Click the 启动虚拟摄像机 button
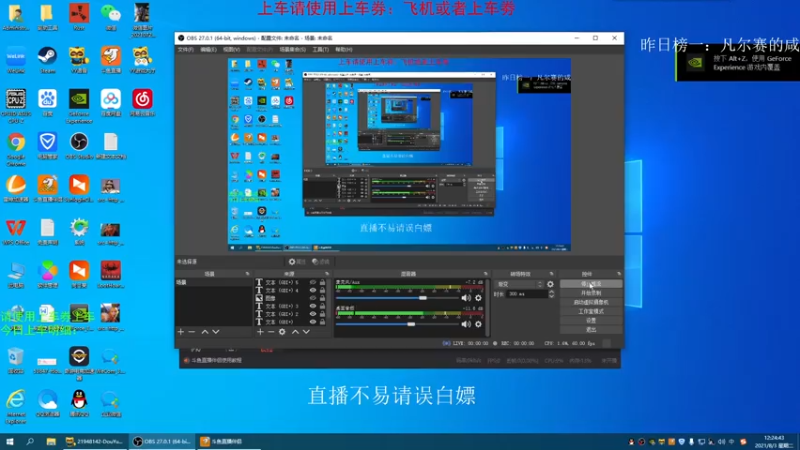Screen dimensions: 800x450 point(591,302)
